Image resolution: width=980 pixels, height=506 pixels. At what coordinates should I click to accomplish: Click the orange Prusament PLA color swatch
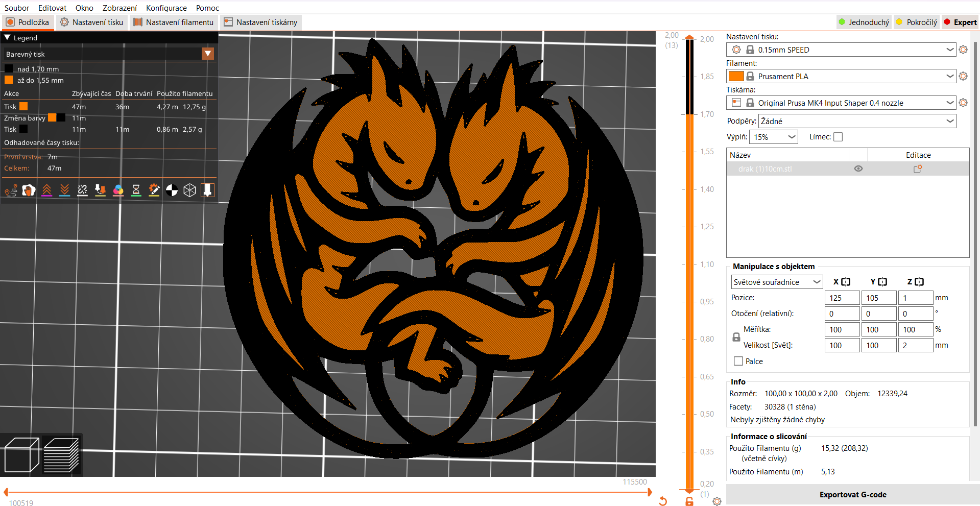736,76
